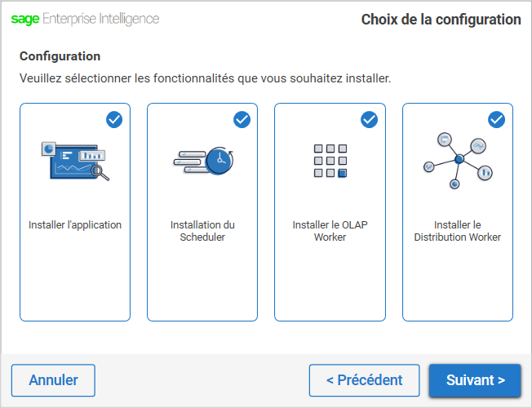
Task: Uncheck the checkmark on Installer l'application card
Action: (x=114, y=119)
